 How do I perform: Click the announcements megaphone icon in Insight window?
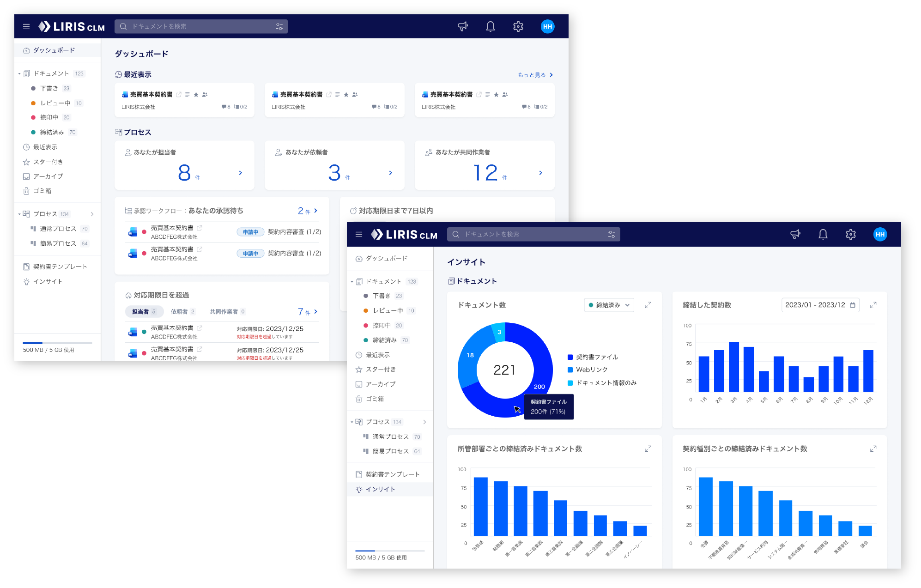795,235
